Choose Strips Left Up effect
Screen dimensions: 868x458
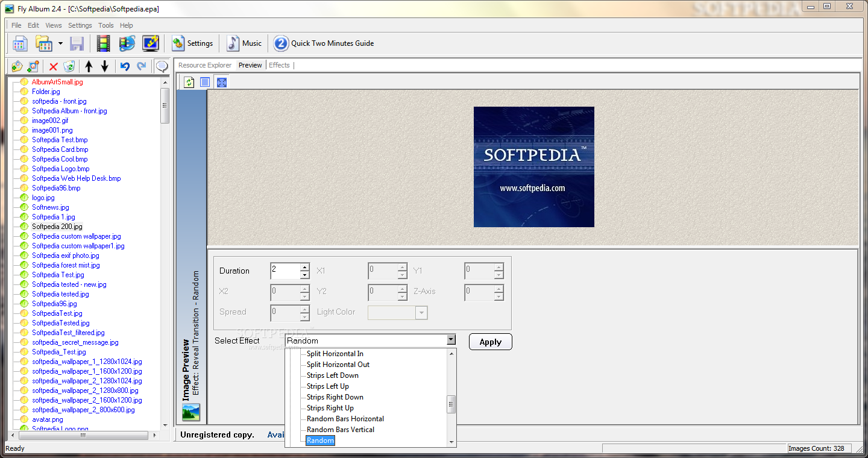[x=327, y=386]
